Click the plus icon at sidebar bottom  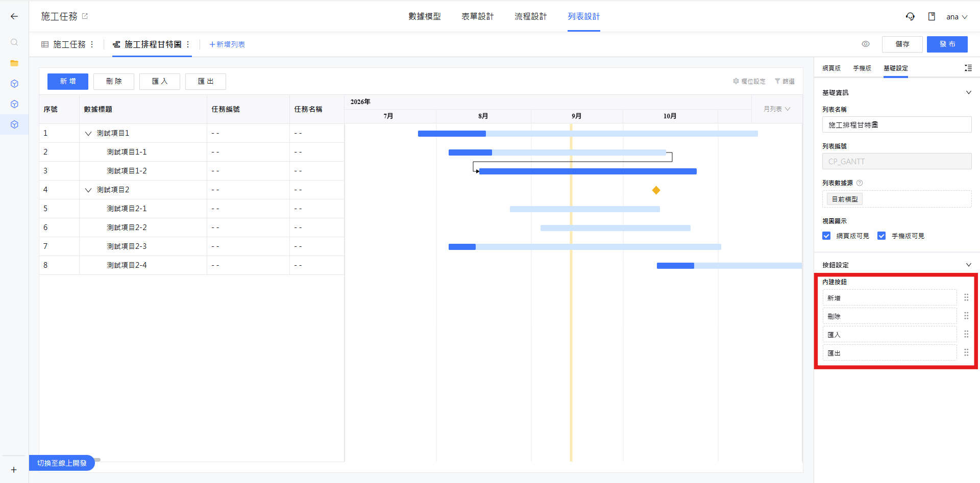point(14,470)
